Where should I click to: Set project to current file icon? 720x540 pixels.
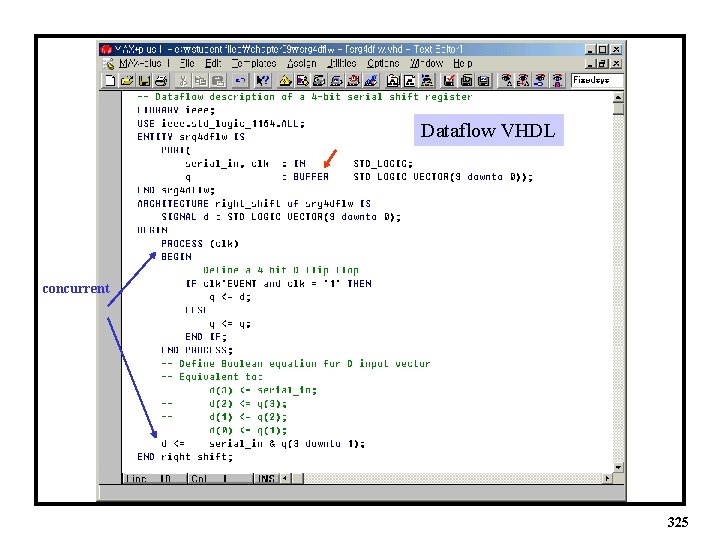point(410,81)
